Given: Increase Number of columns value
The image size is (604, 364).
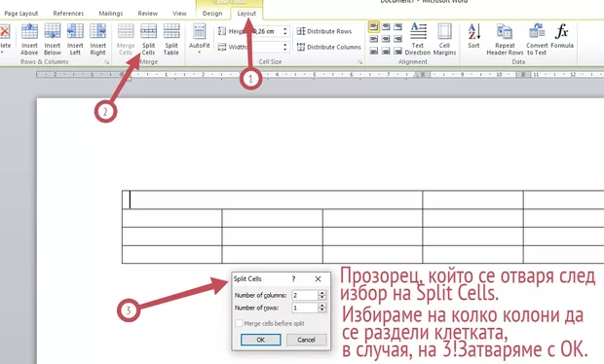Looking at the screenshot, I should coord(322,293).
